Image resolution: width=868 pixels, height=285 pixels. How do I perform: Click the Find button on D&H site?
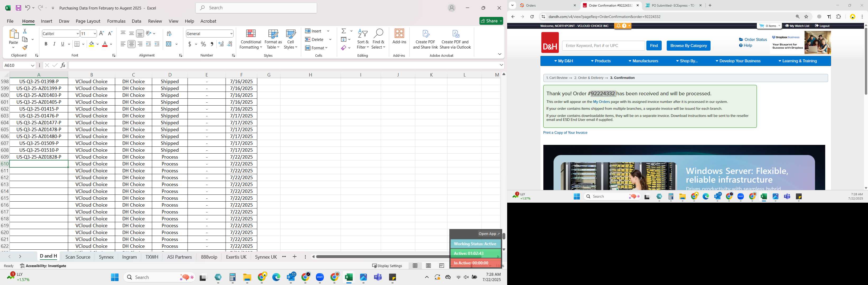coord(654,45)
